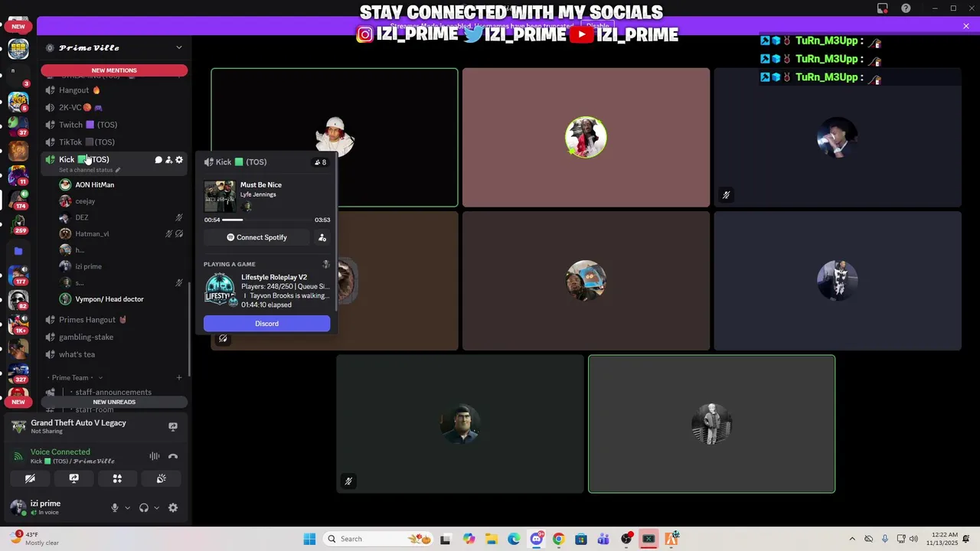Join the Hangout voice channel
The image size is (980, 551).
click(x=113, y=90)
